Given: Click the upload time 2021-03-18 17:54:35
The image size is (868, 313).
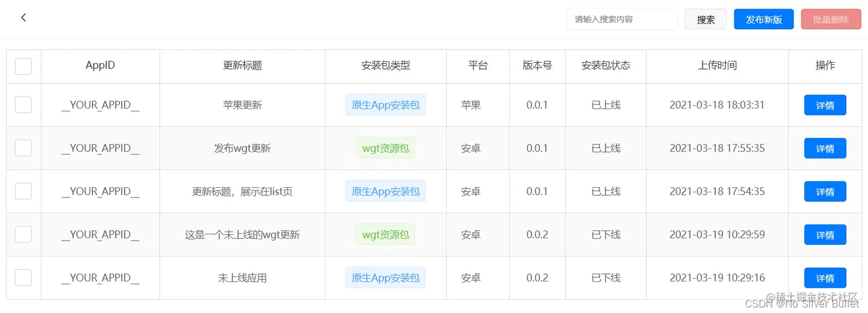Looking at the screenshot, I should click(717, 191).
